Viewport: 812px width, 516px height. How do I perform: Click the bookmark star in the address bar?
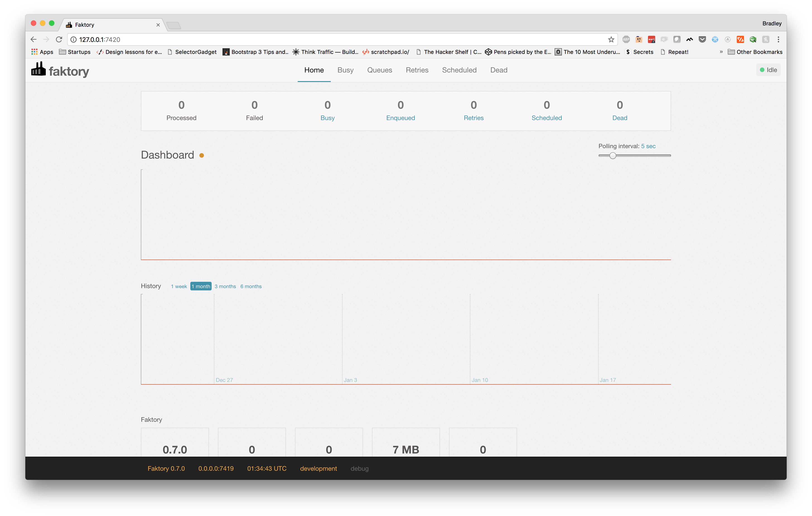click(611, 39)
